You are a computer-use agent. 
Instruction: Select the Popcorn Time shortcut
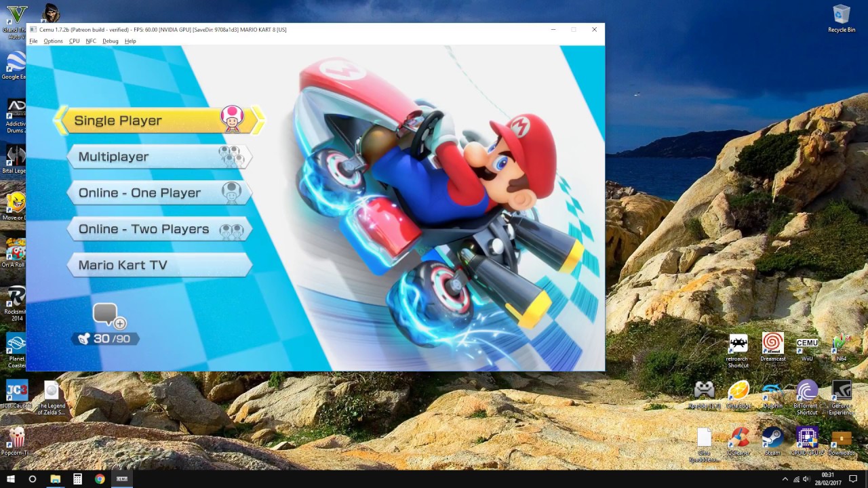point(16,441)
